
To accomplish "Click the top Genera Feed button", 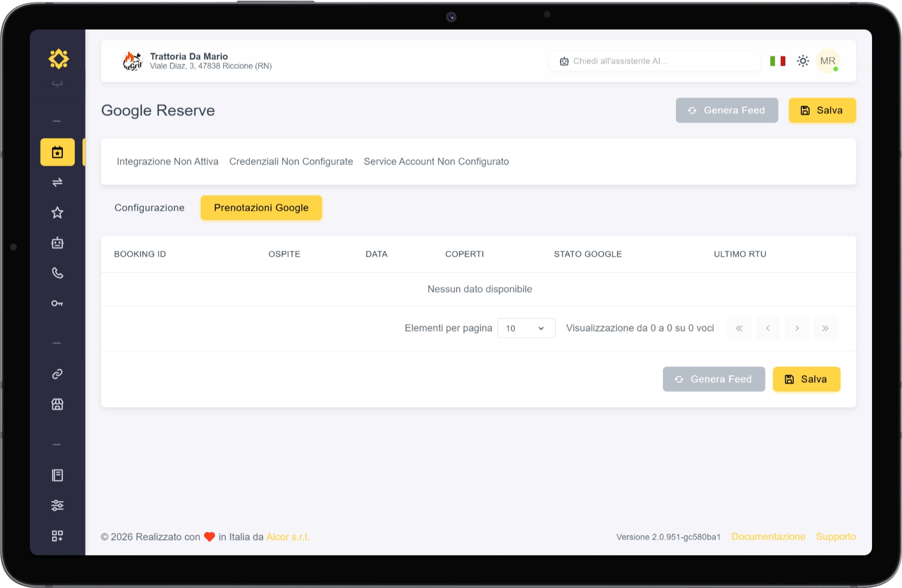I will (x=727, y=110).
